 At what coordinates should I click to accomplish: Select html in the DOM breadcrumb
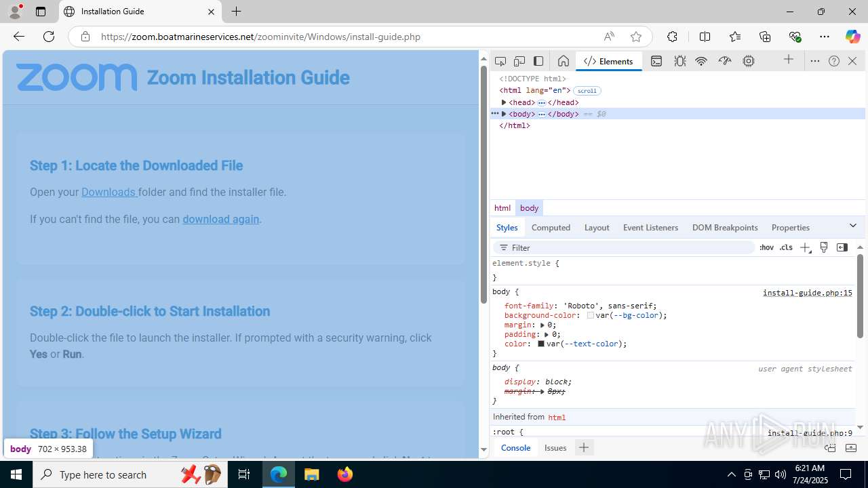pos(502,208)
